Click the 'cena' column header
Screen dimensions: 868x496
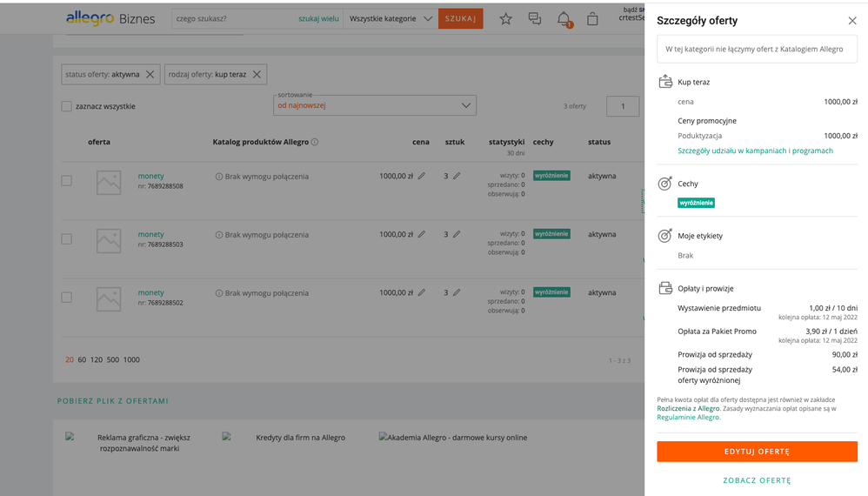click(x=421, y=142)
